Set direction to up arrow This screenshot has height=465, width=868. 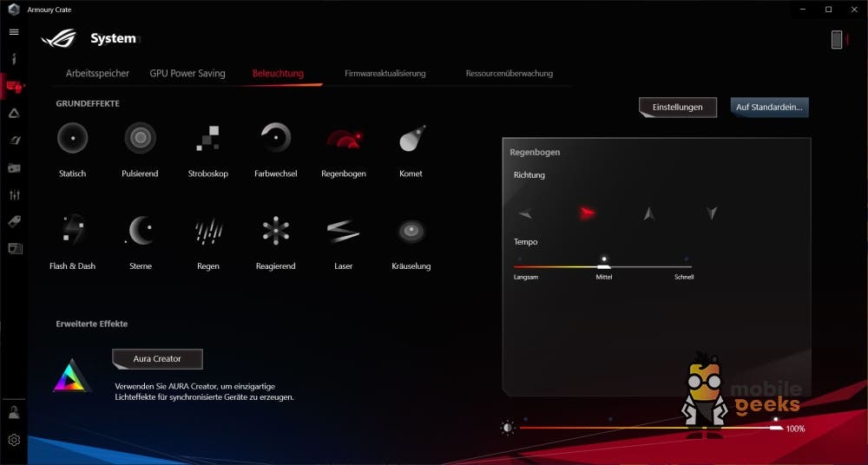(649, 213)
